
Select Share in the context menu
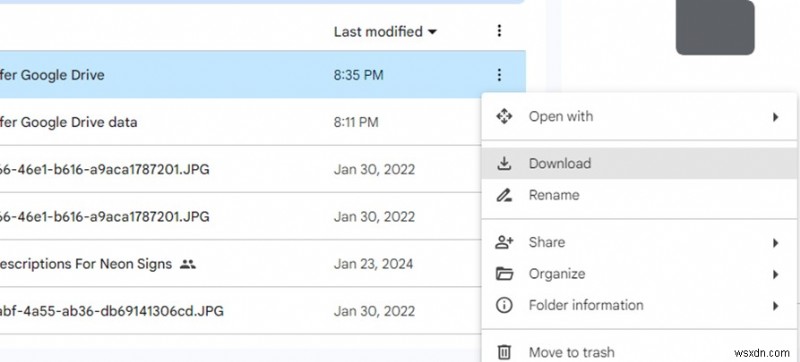(x=639, y=242)
